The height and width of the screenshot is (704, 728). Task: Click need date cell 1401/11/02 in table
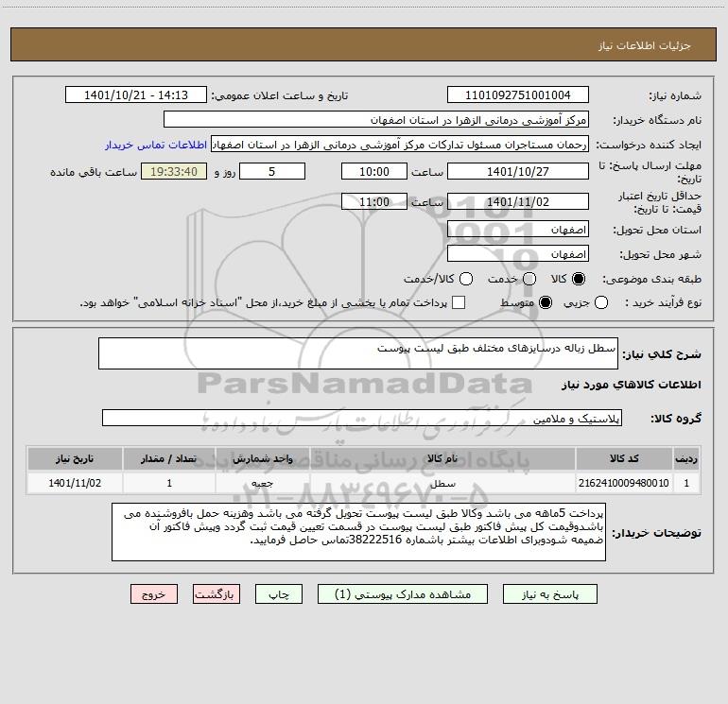(75, 483)
